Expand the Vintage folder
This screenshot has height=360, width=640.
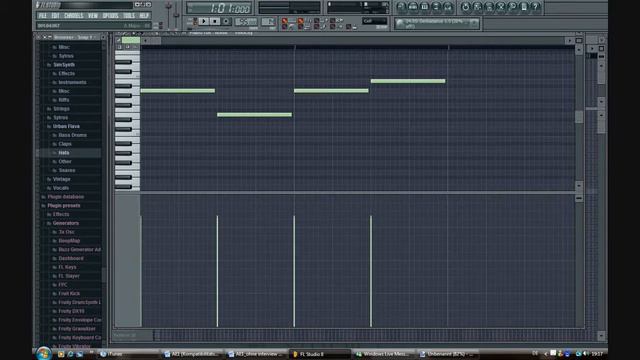(x=62, y=179)
